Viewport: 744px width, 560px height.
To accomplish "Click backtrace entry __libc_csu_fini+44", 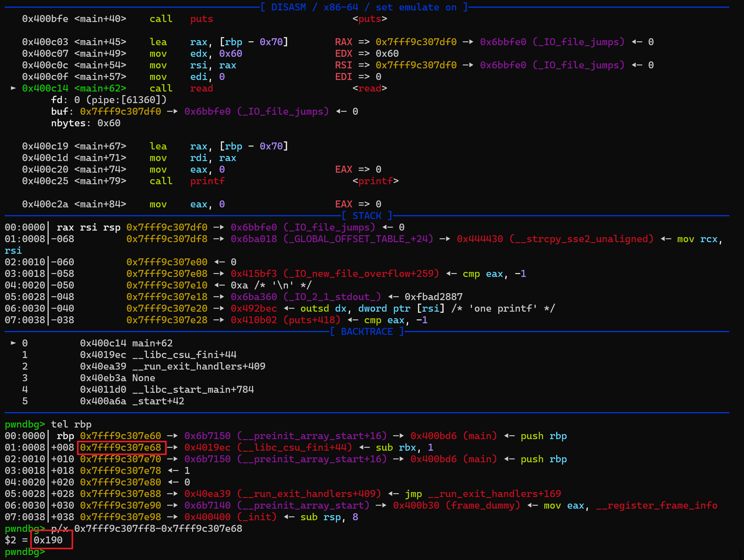I will [x=184, y=355].
